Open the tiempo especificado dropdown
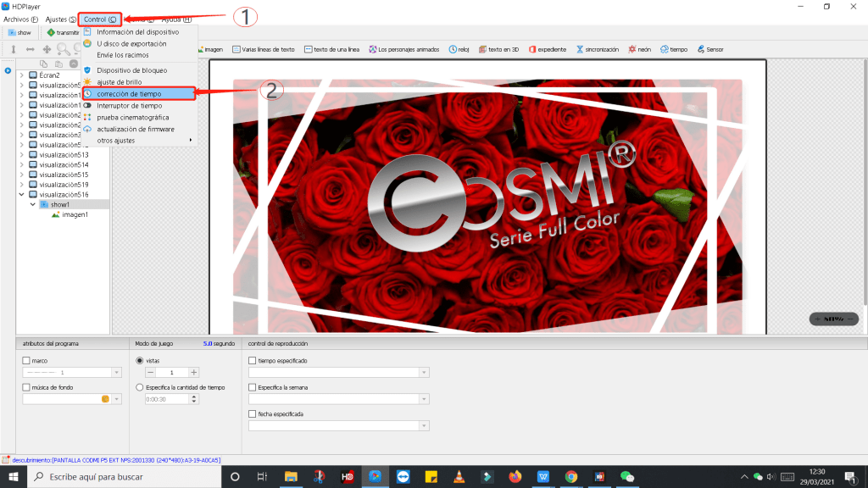 [424, 373]
